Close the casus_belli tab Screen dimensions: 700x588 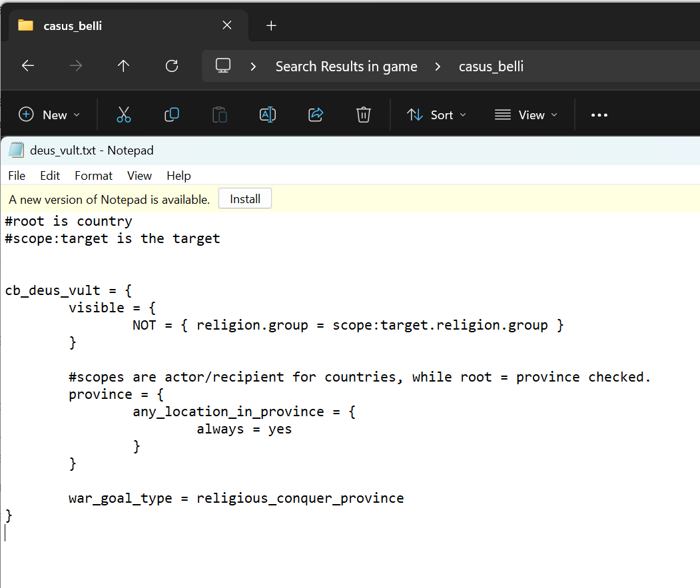tap(227, 25)
